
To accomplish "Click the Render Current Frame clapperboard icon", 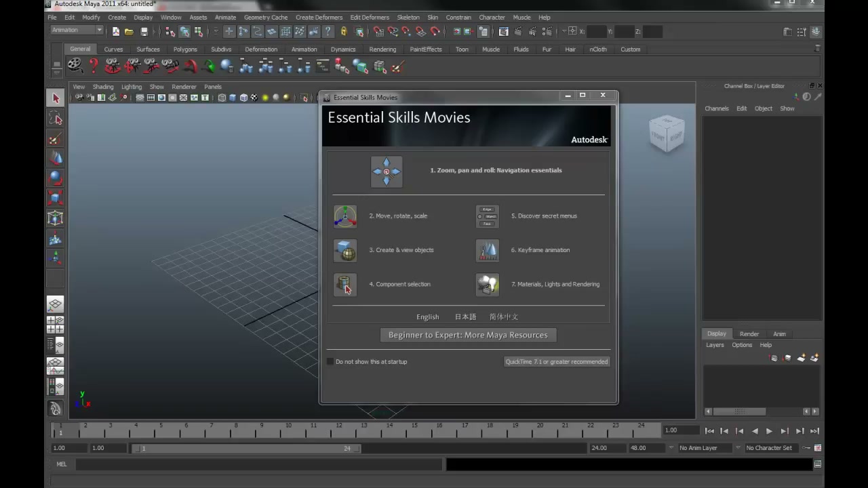I will (x=518, y=31).
